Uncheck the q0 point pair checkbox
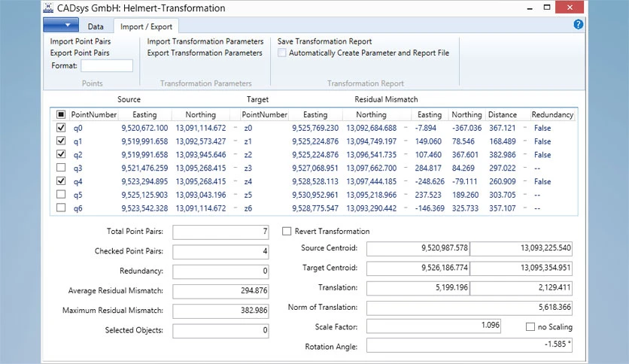Viewport: 629px width, 364px height. (x=61, y=128)
